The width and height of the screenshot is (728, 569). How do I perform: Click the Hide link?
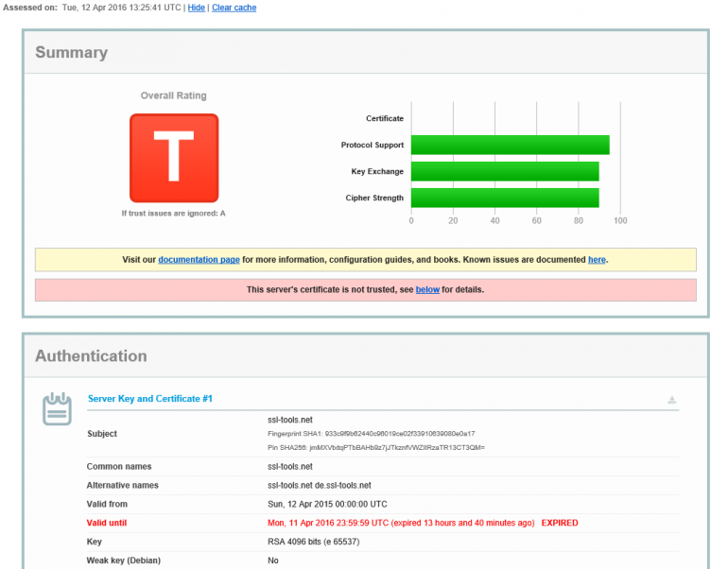[196, 8]
